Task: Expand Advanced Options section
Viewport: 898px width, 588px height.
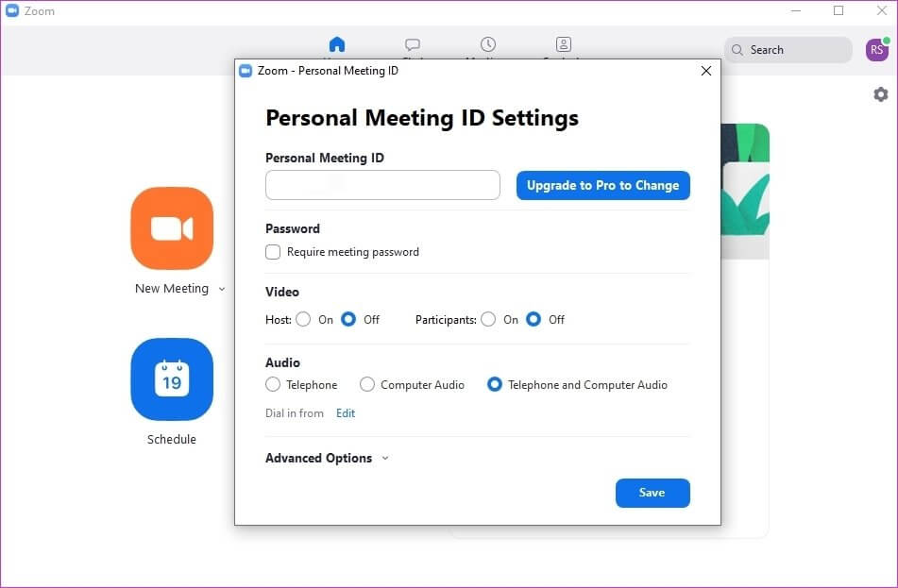Action: 328,458
